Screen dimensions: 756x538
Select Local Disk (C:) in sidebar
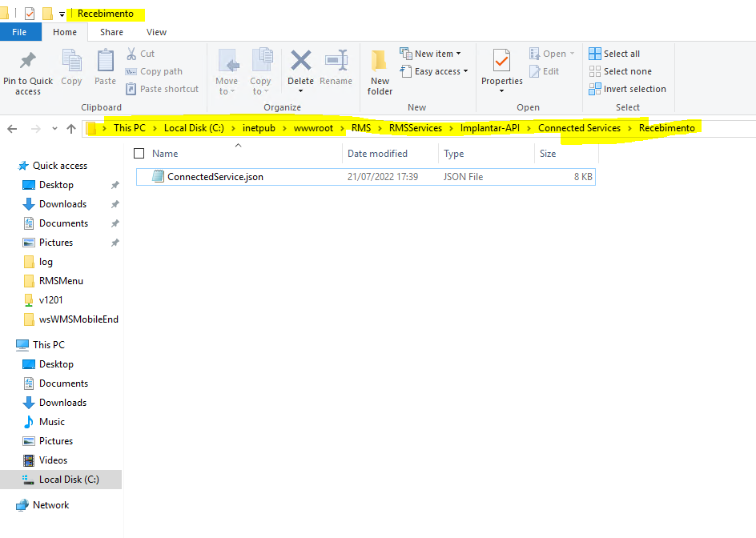(61, 480)
